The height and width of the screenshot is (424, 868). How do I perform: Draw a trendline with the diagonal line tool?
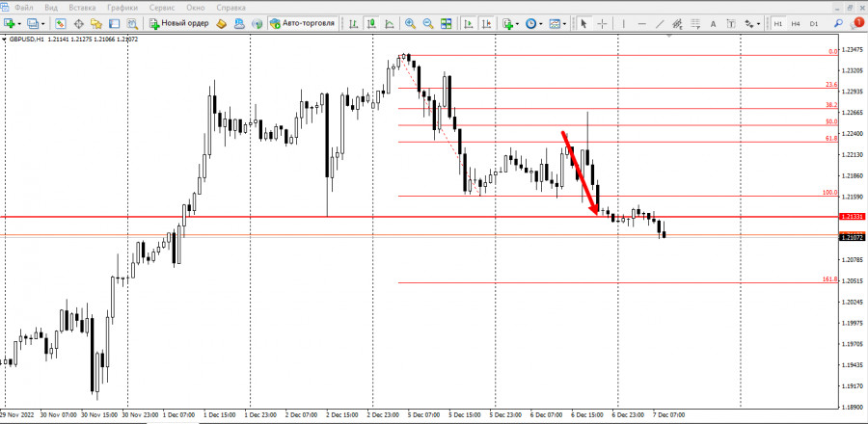coord(660,22)
